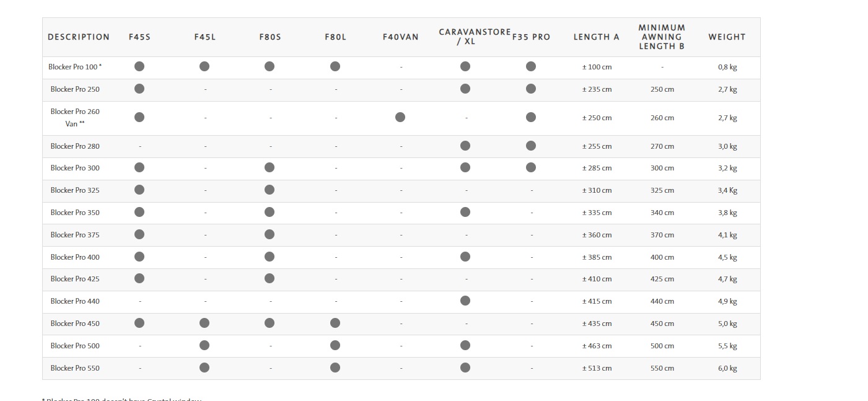Click the Caravanstore dot for Blocker Pro 350
Screen dimensions: 868x401
tap(465, 212)
